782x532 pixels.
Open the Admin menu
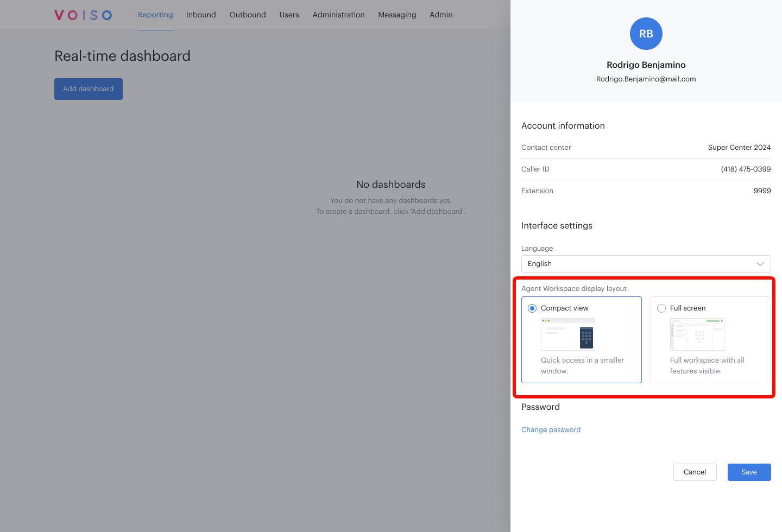441,15
